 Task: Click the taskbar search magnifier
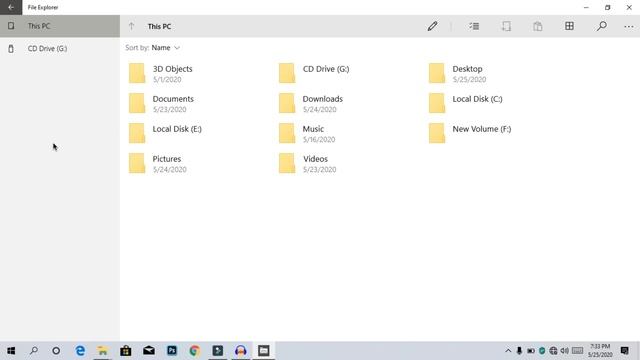34,351
